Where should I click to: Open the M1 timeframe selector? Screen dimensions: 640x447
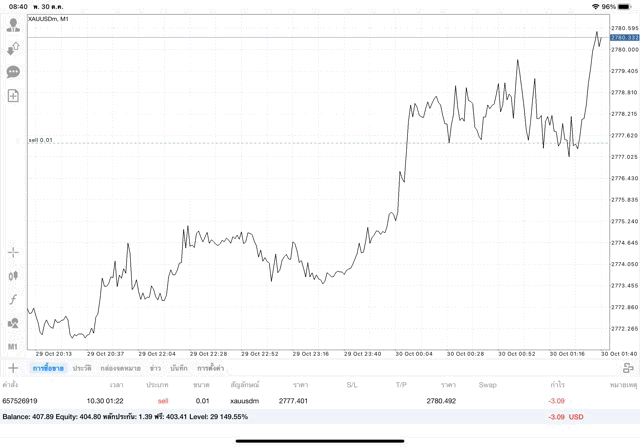pyautogui.click(x=13, y=346)
